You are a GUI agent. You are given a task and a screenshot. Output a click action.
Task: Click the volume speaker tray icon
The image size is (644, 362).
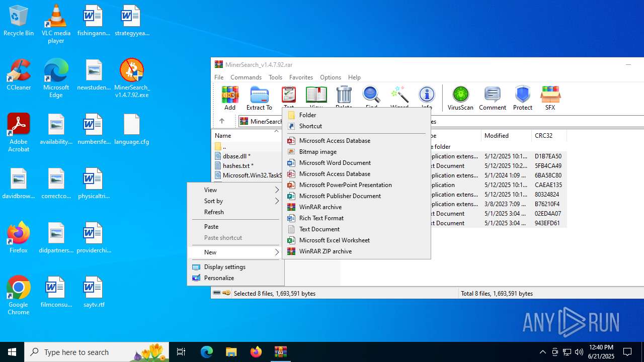579,352
